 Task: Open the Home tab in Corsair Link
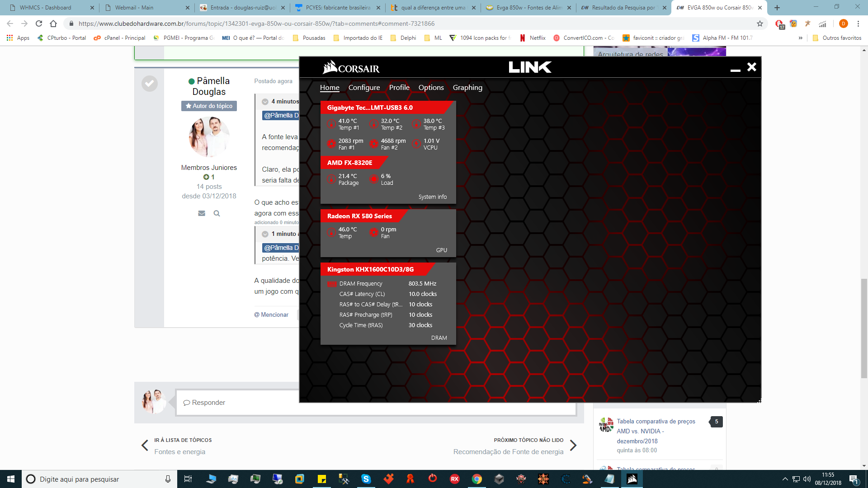[x=330, y=88]
